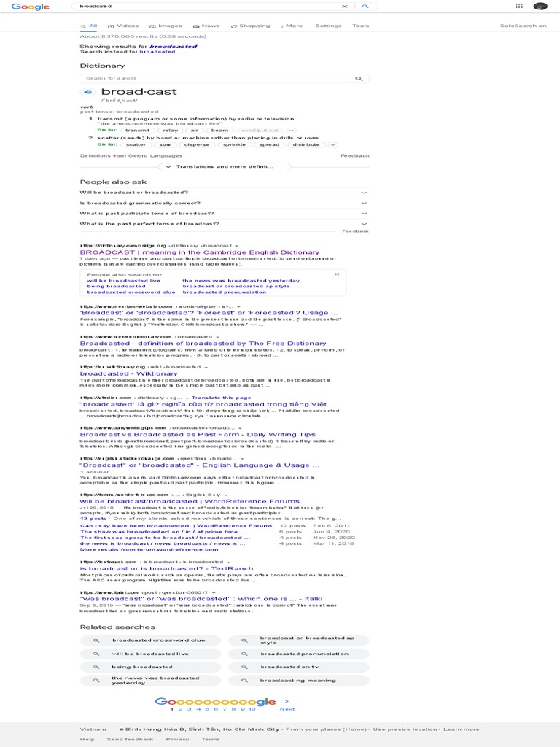
Task: Click the Send feedback footer link
Action: pyautogui.click(x=130, y=740)
